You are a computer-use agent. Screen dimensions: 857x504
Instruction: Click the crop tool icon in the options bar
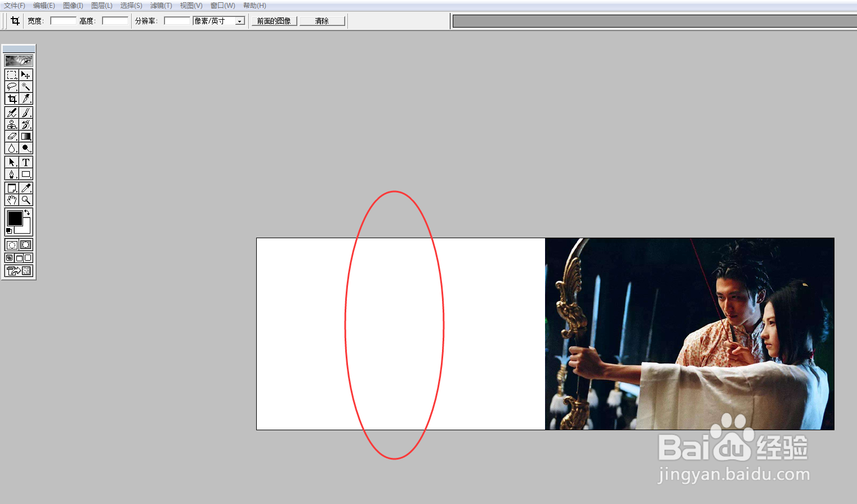[x=15, y=21]
